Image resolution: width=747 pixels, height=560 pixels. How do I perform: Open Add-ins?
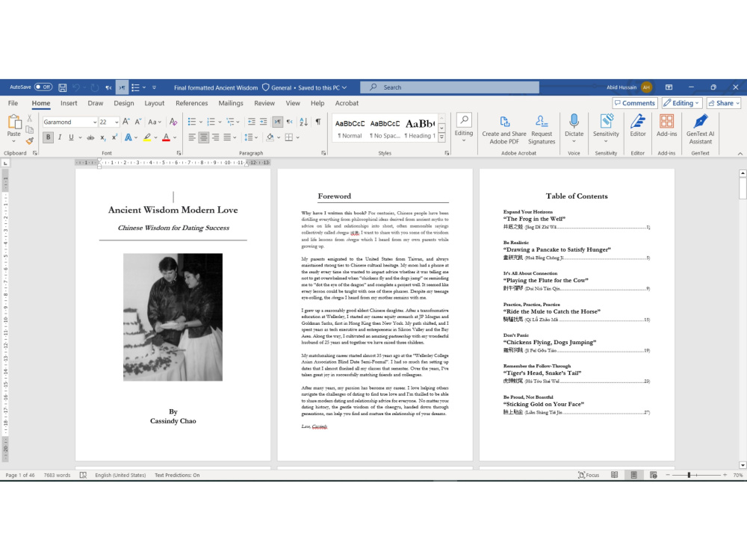pyautogui.click(x=666, y=125)
